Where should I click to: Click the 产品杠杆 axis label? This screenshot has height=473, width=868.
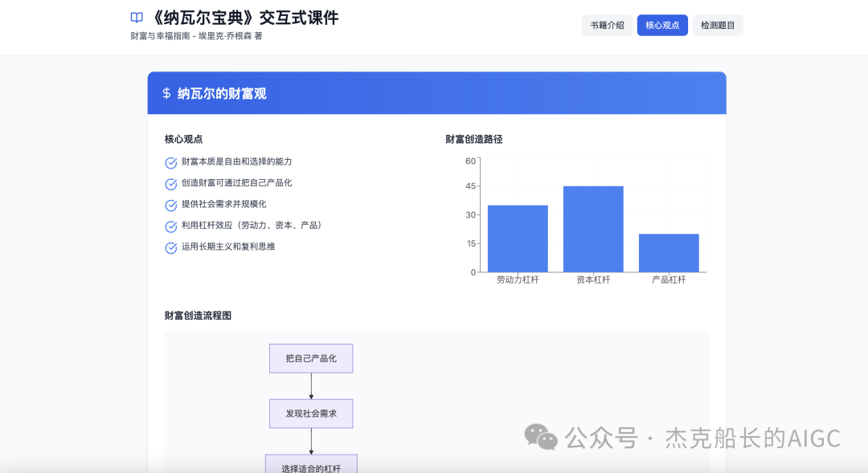[x=669, y=280]
